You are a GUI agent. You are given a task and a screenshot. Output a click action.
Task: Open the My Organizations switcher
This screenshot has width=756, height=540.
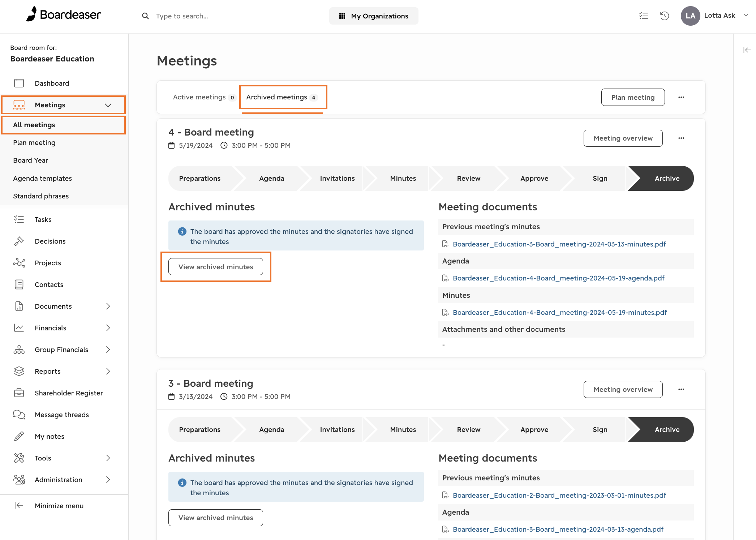[x=374, y=16]
